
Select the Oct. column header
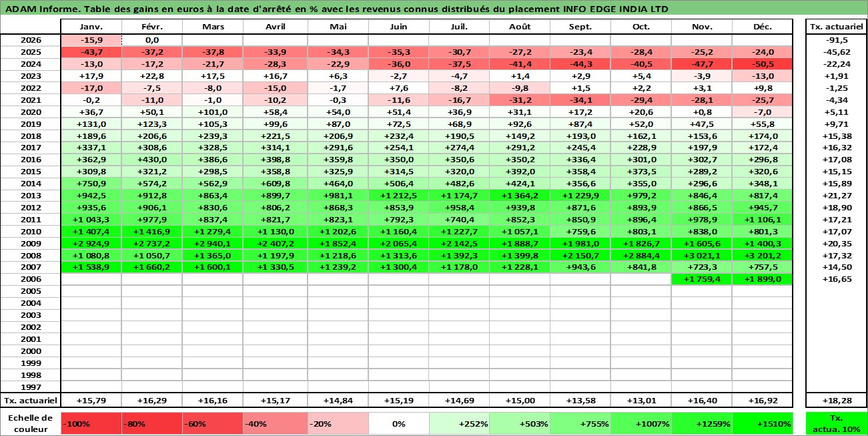tap(641, 27)
